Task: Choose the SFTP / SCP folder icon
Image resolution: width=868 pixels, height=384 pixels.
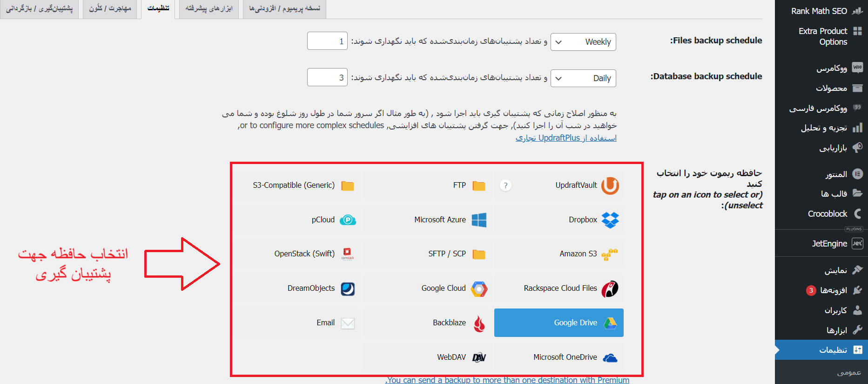Action: (x=479, y=254)
